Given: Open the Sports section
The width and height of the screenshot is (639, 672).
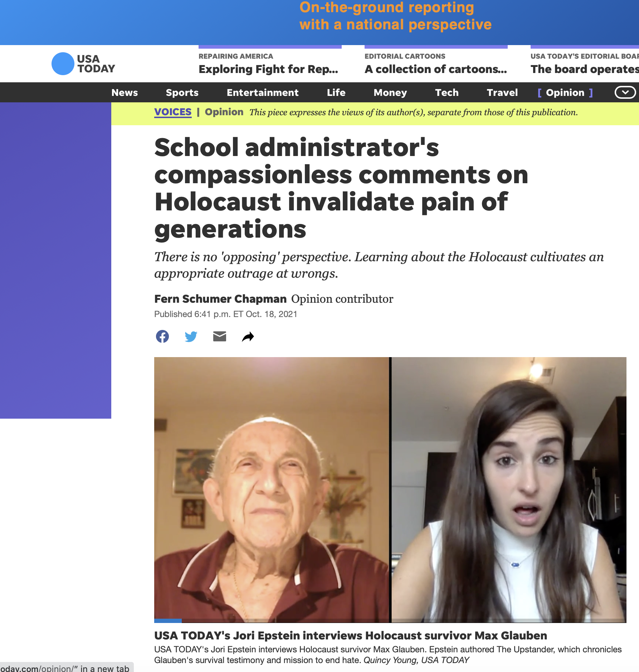Looking at the screenshot, I should coord(182,92).
